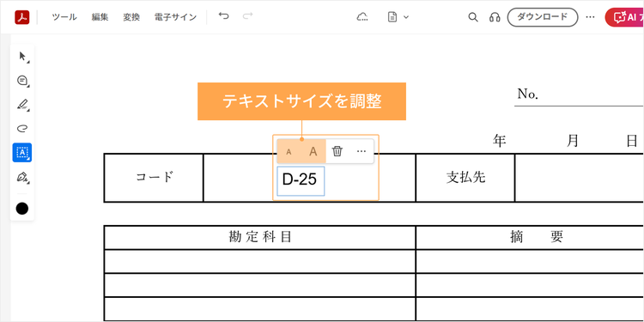Open the ツール menu
Image resolution: width=644 pixels, height=322 pixels.
(64, 17)
